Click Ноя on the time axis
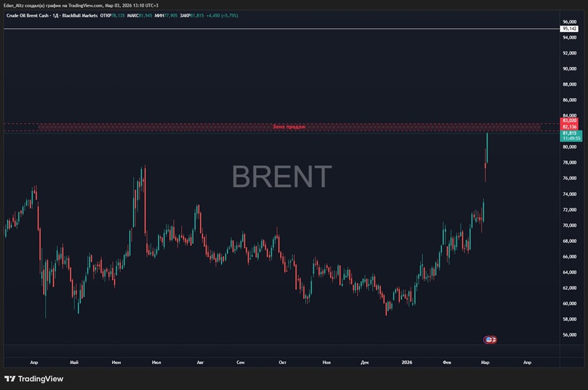Viewport: 588px width, 390px height. pyautogui.click(x=326, y=362)
